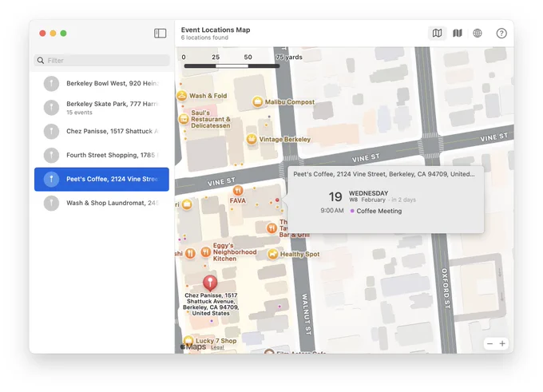Select Berkeley Skate Park location row

102,107
